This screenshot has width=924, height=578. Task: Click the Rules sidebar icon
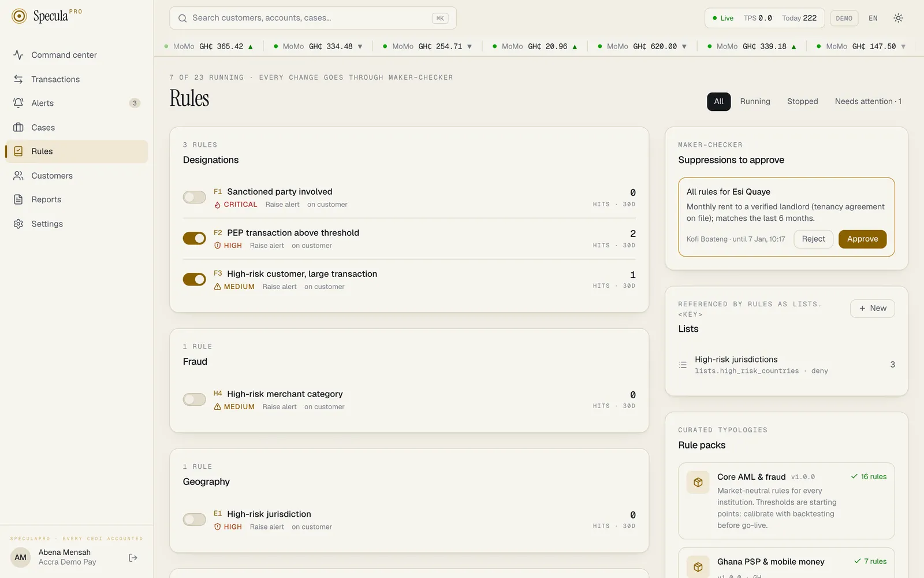18,151
